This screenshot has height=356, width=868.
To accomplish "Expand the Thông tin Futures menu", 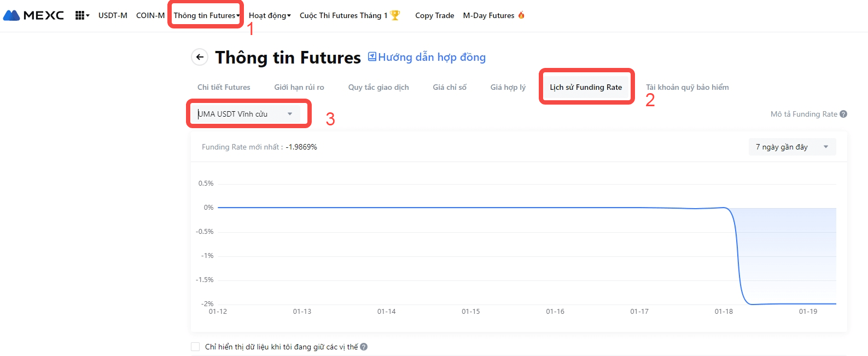I will point(206,15).
